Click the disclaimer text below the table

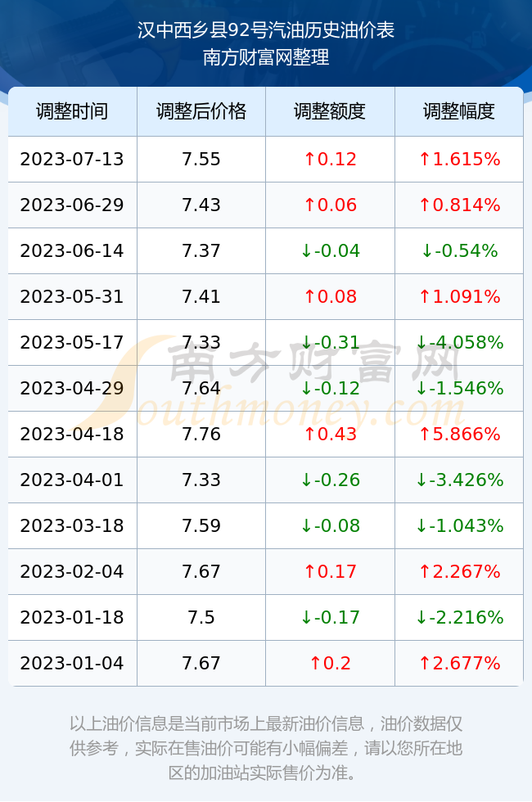pos(266,748)
